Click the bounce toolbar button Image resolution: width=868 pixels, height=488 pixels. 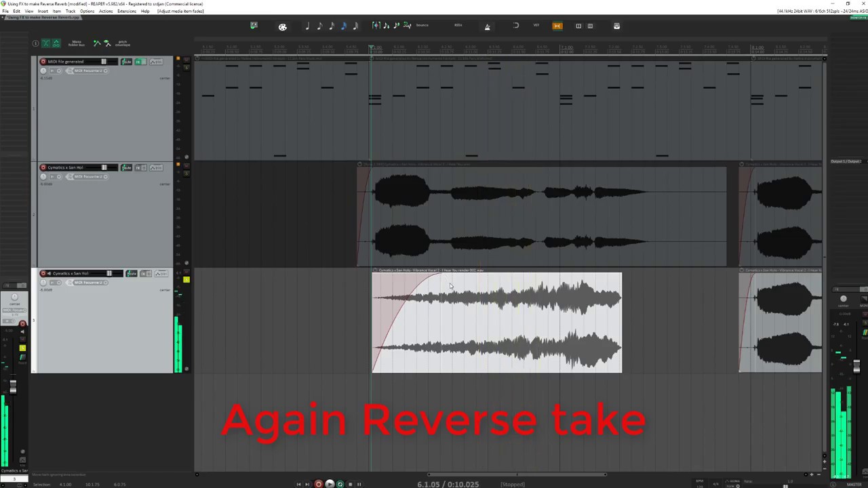click(422, 26)
